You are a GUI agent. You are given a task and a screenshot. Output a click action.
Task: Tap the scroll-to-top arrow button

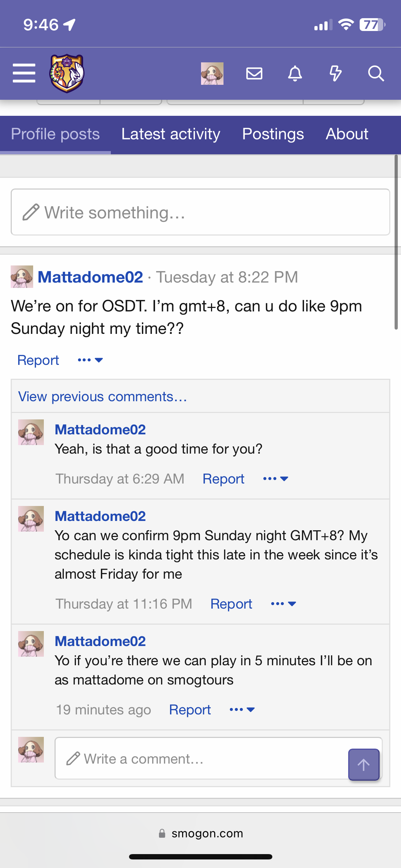tap(364, 765)
